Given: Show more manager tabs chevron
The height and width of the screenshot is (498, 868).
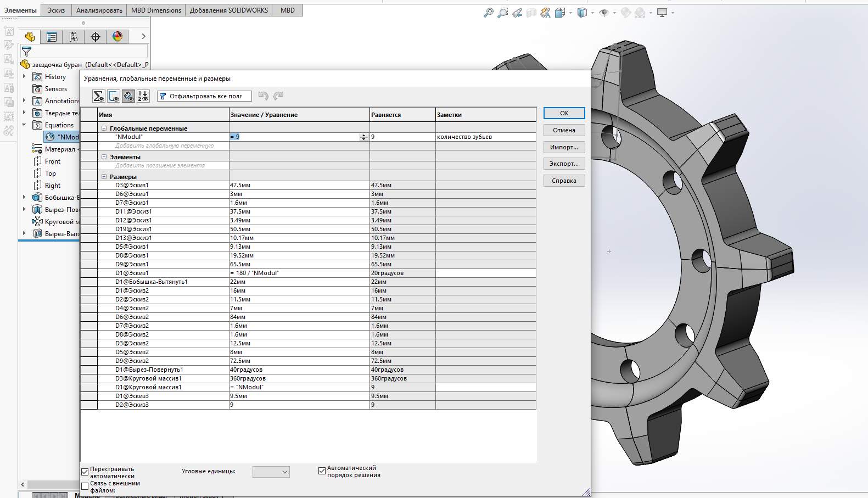Looking at the screenshot, I should tap(144, 37).
